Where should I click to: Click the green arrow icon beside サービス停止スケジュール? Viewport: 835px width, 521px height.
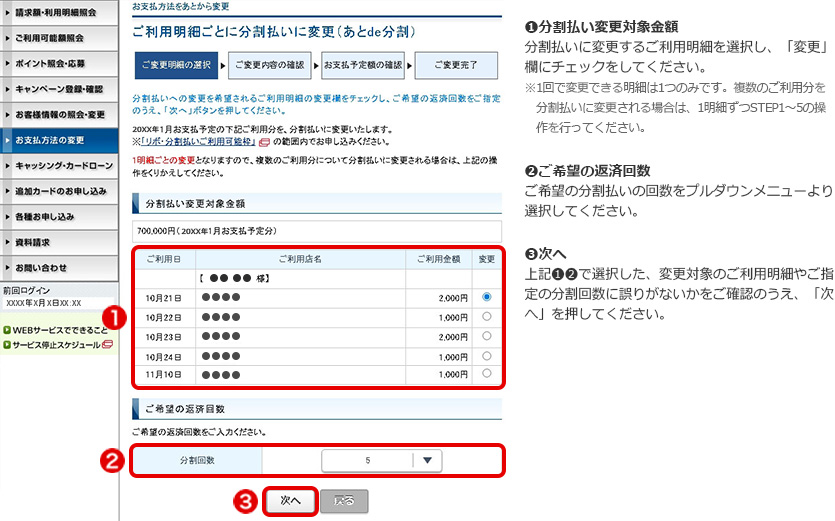click(7, 345)
